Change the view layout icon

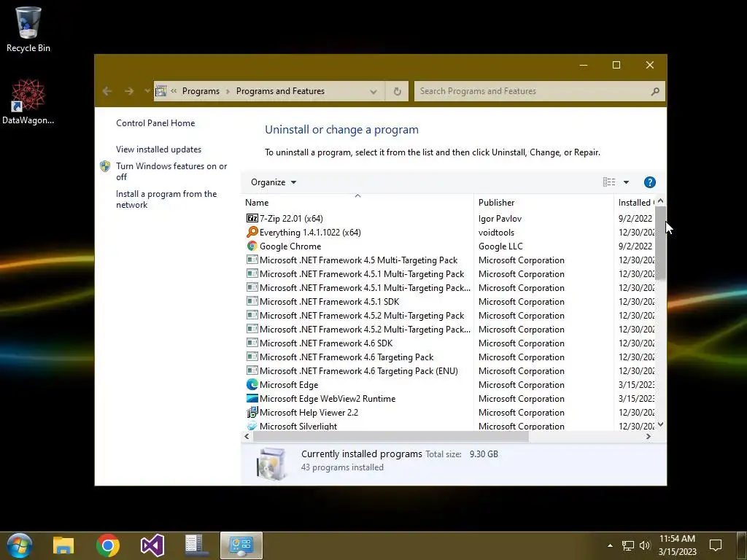(609, 182)
